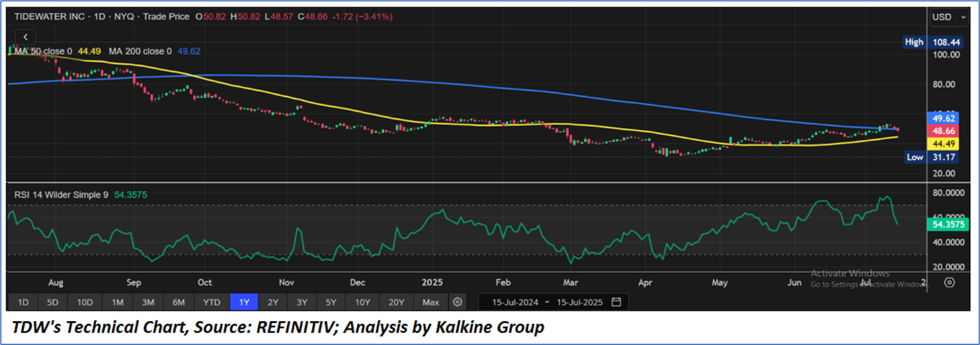Click the blue 49.62 MA value in legend

(x=189, y=51)
